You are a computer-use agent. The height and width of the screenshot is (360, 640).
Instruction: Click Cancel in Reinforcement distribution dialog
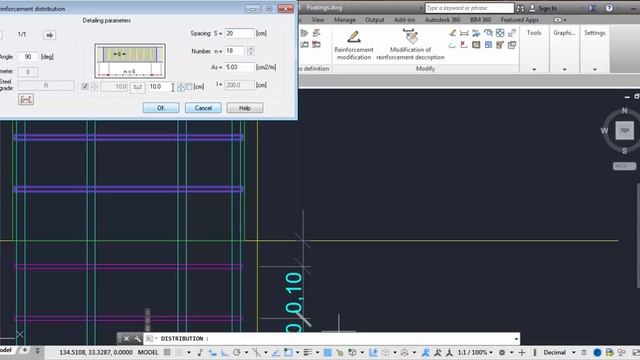point(203,108)
